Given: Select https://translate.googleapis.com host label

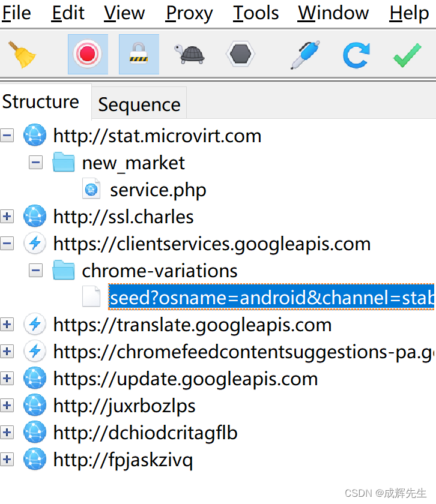Looking at the screenshot, I should tap(192, 325).
